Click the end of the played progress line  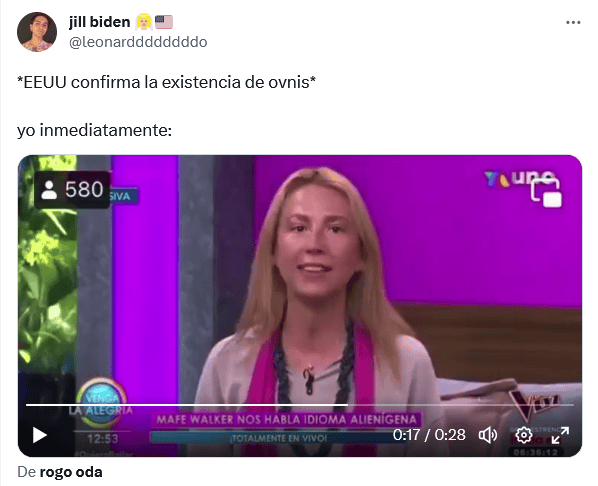pos(347,405)
